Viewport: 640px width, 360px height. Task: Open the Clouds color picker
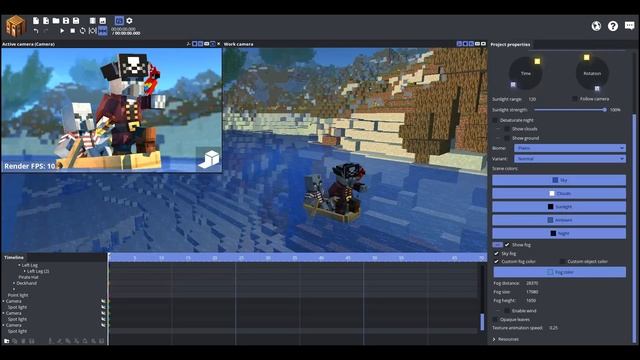pyautogui.click(x=559, y=193)
